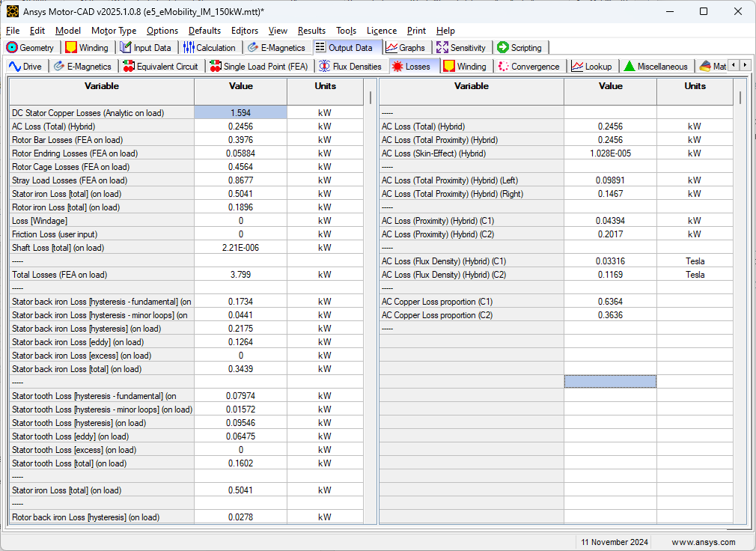756x551 pixels.
Task: Click right table Variable column header
Action: [472, 91]
